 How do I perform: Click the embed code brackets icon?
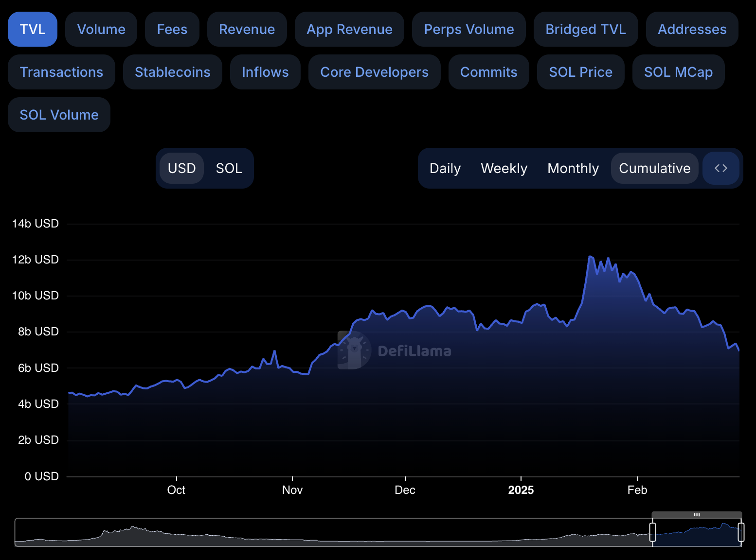(x=720, y=168)
